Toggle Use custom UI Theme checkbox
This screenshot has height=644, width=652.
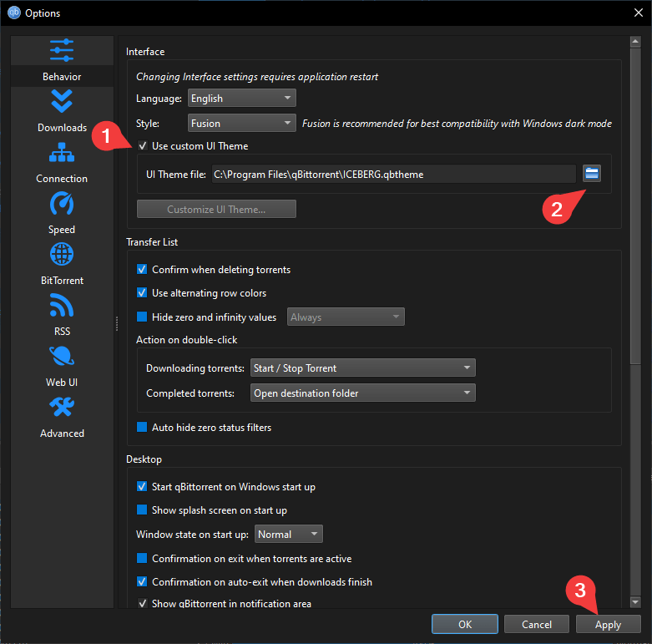[142, 146]
